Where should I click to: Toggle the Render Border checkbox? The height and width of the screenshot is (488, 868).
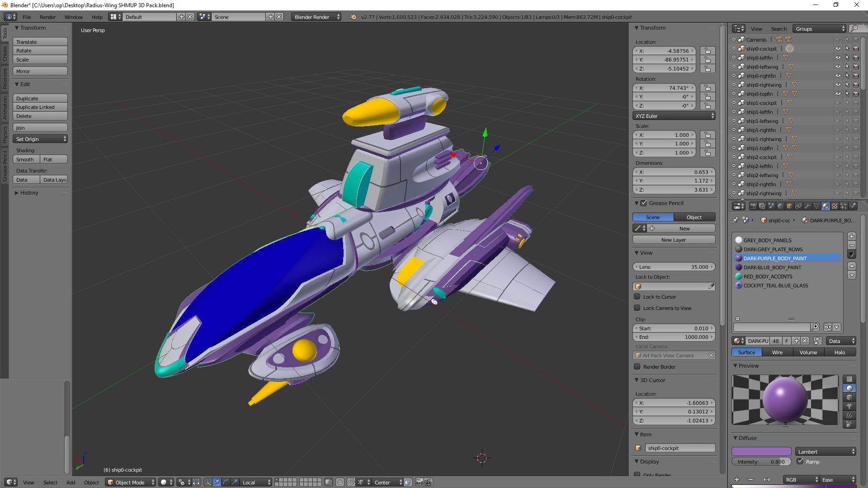pos(637,367)
